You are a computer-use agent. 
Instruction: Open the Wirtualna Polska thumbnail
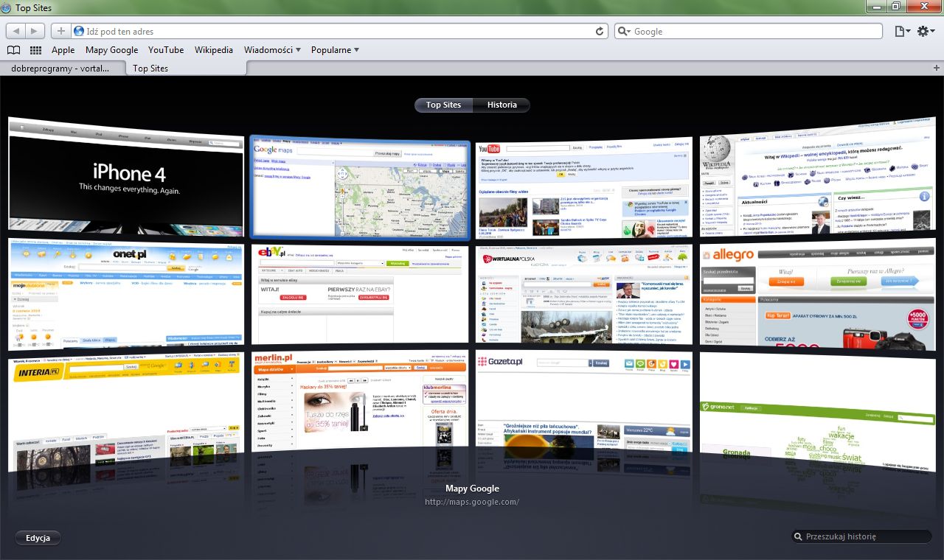(584, 295)
